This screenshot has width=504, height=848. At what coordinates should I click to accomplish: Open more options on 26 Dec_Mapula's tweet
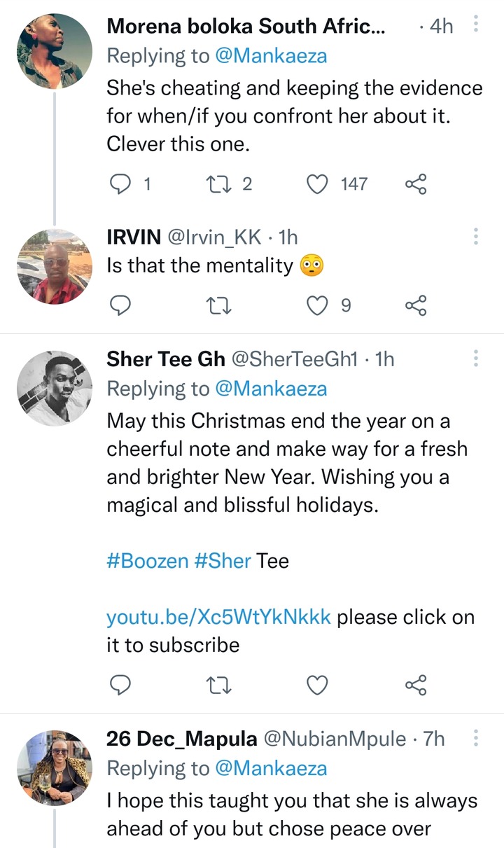click(476, 738)
